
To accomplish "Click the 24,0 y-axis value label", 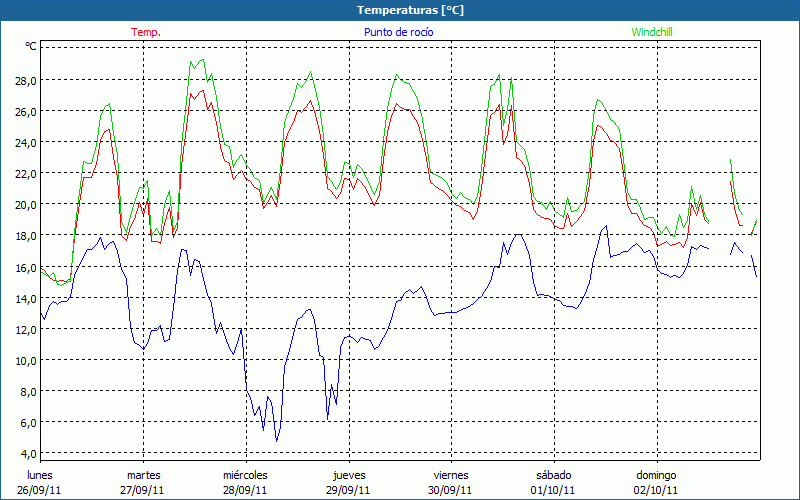I will point(25,142).
